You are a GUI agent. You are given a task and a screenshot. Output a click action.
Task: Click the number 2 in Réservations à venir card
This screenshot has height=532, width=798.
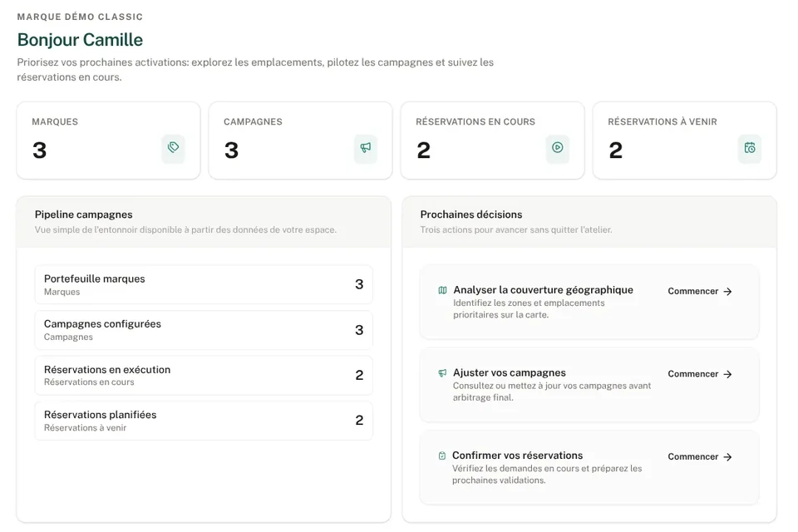(x=616, y=150)
